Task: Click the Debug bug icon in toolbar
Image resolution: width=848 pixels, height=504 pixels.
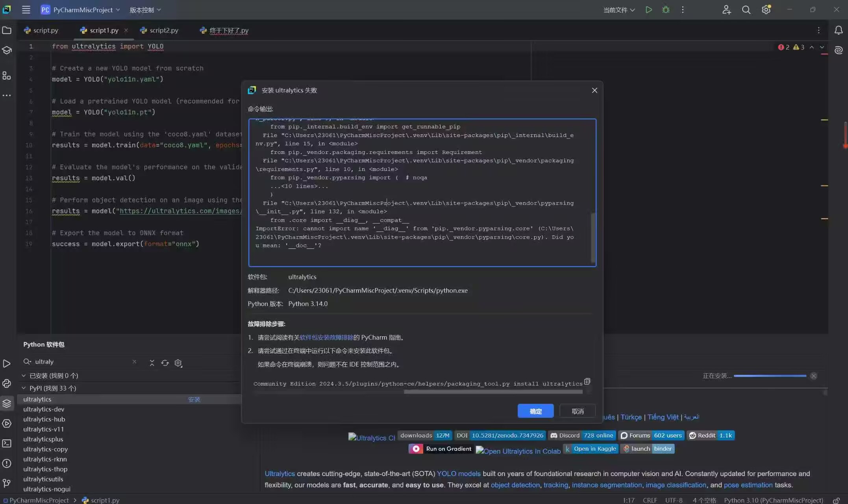Action: coord(666,10)
